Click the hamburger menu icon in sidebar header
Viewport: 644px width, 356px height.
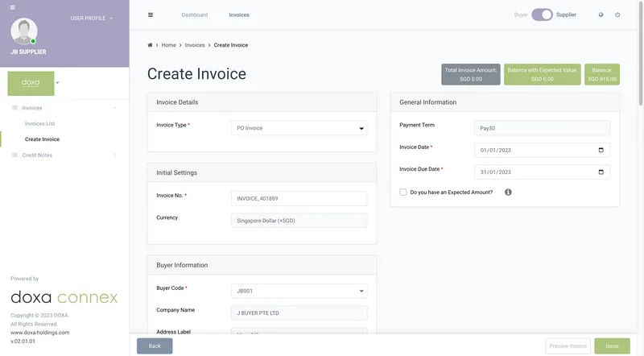click(13, 7)
